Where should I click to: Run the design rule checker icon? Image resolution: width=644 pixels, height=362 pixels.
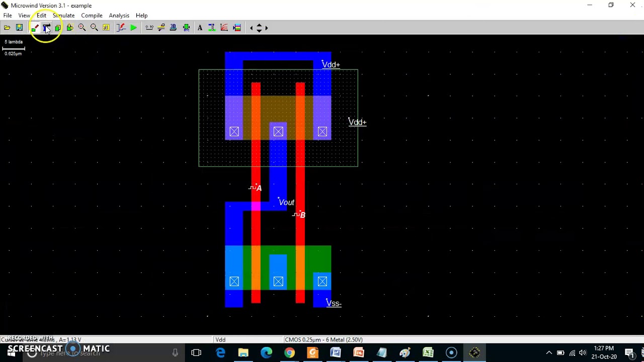pos(186,28)
